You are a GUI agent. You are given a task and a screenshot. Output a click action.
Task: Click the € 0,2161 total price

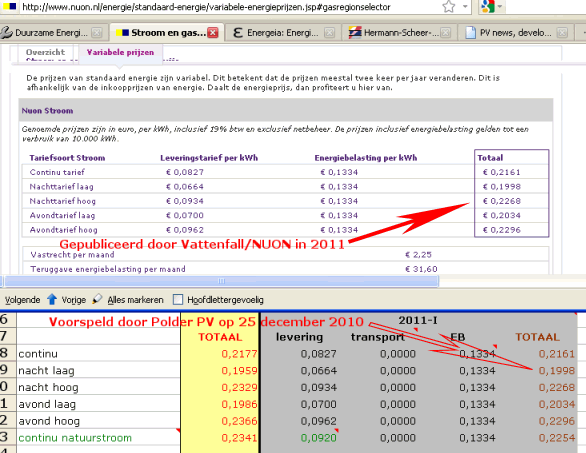[502, 172]
